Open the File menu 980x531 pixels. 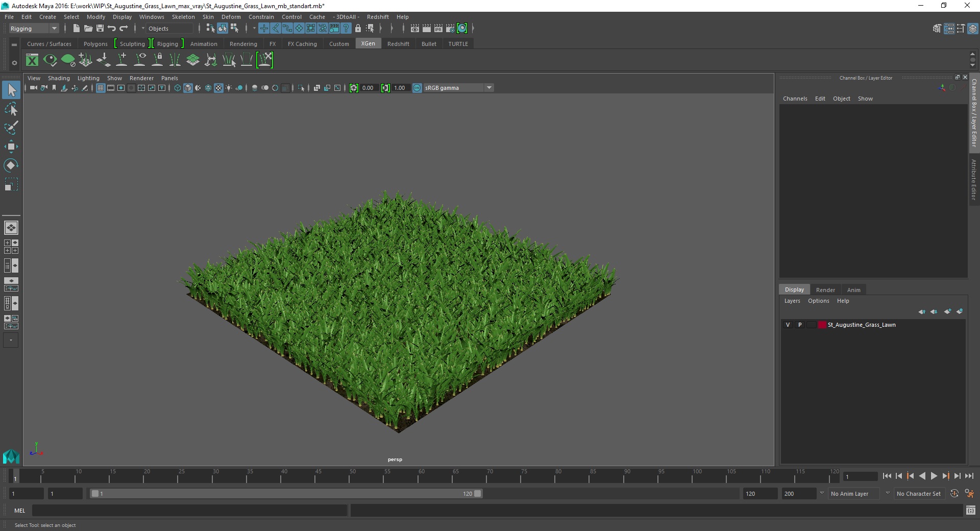coord(9,17)
